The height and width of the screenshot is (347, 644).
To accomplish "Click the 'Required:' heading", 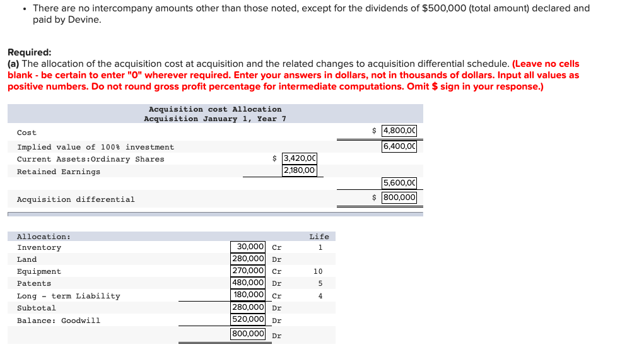I will pyautogui.click(x=30, y=52).
